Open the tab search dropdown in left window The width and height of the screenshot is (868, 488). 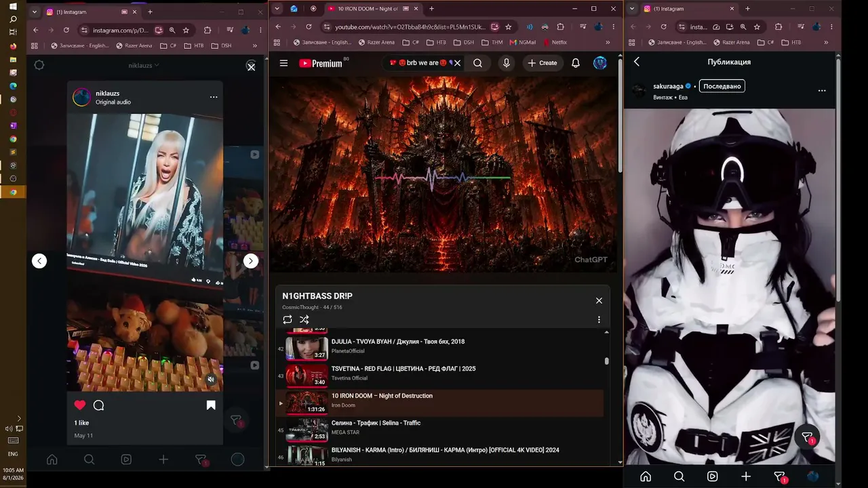coord(33,12)
